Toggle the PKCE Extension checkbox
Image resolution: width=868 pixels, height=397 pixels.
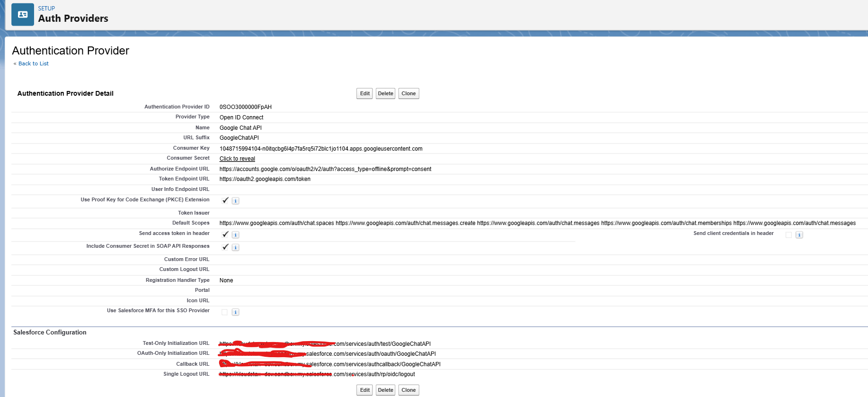(x=225, y=200)
